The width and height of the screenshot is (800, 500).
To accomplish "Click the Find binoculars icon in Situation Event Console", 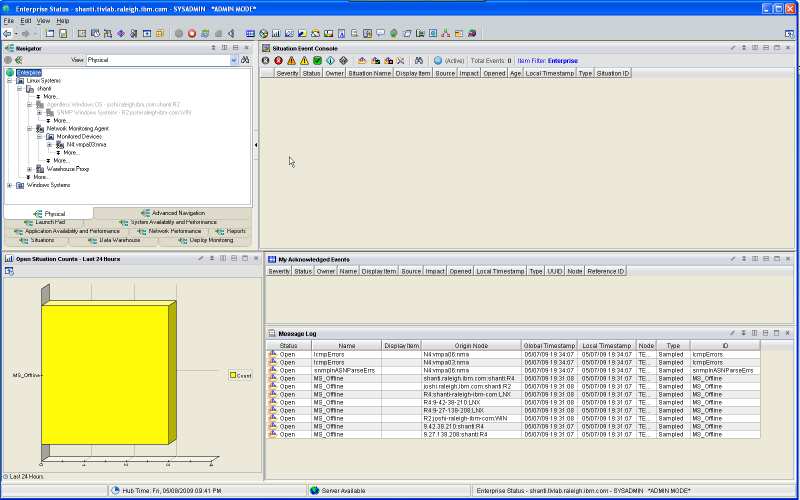I will click(x=419, y=61).
